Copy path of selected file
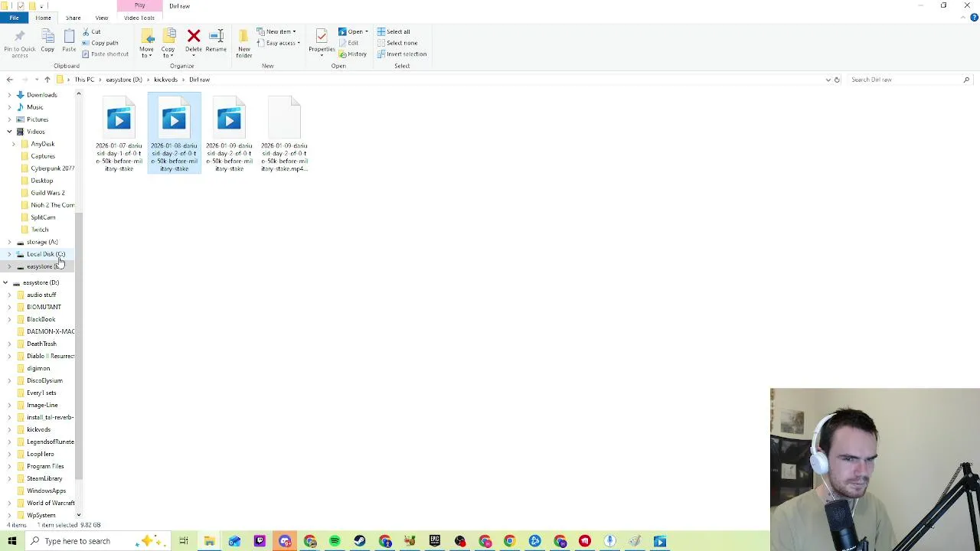Viewport: 980px width, 551px height. [100, 43]
